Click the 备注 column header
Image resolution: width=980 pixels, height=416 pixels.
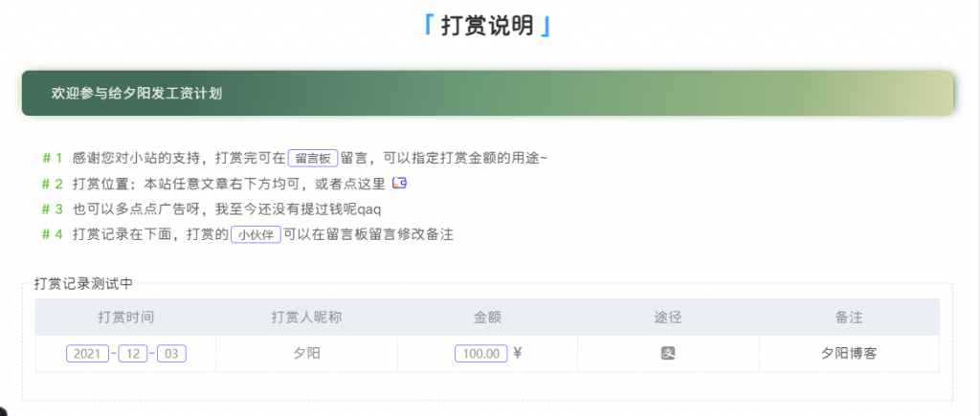(x=849, y=317)
